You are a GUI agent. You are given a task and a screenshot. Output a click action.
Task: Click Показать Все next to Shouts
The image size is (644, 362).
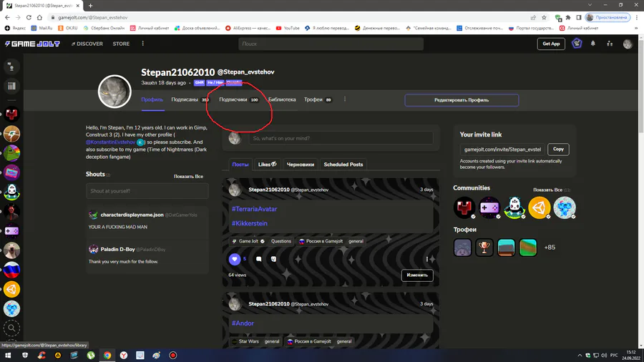pyautogui.click(x=188, y=176)
